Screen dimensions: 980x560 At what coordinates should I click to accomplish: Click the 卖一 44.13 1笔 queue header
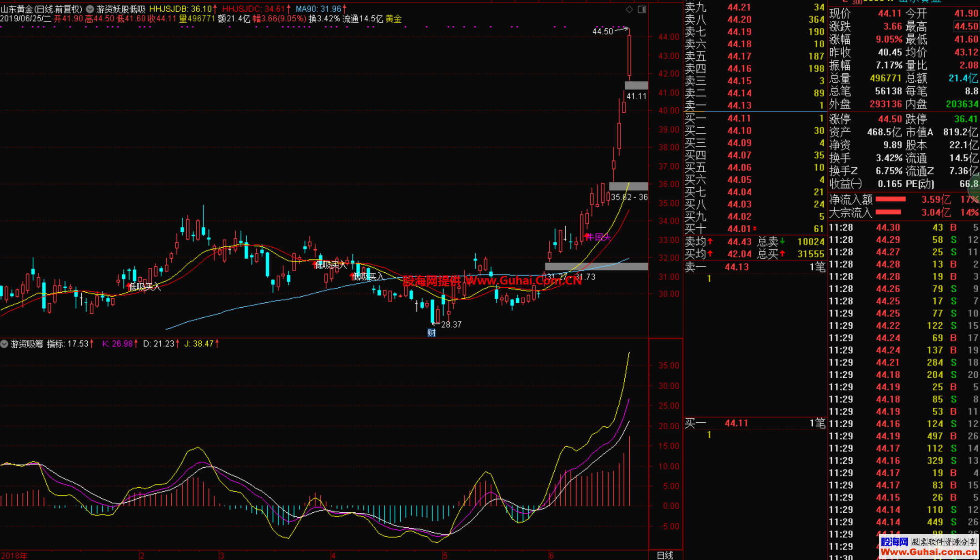click(754, 267)
